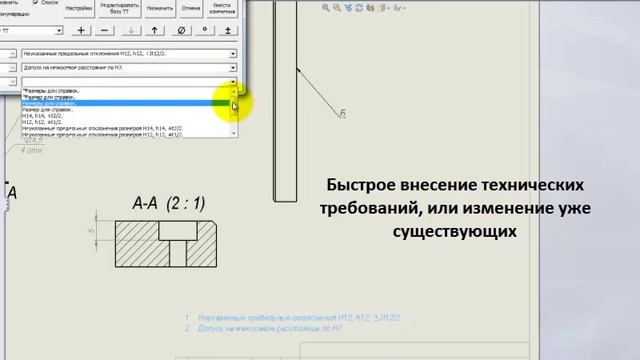Select 'Размер для справок.' without asterisk

(126, 109)
